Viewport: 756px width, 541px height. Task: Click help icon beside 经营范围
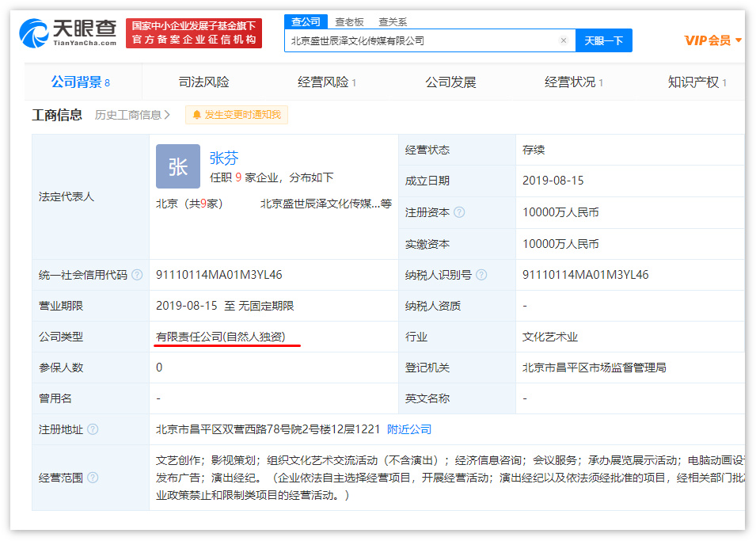93,478
